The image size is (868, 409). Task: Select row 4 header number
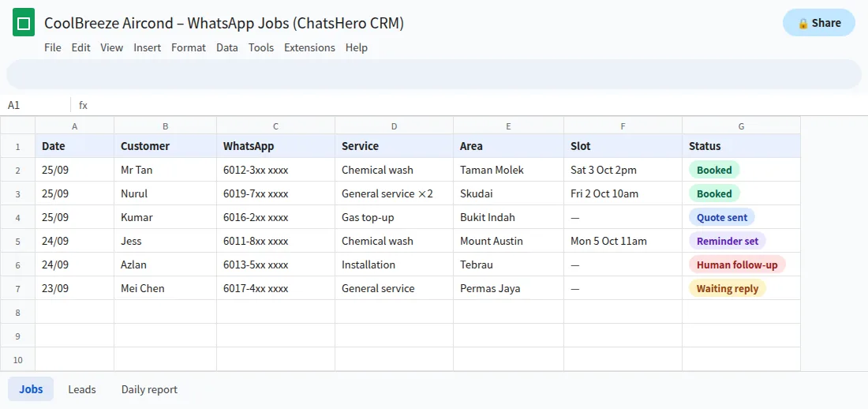pos(17,217)
